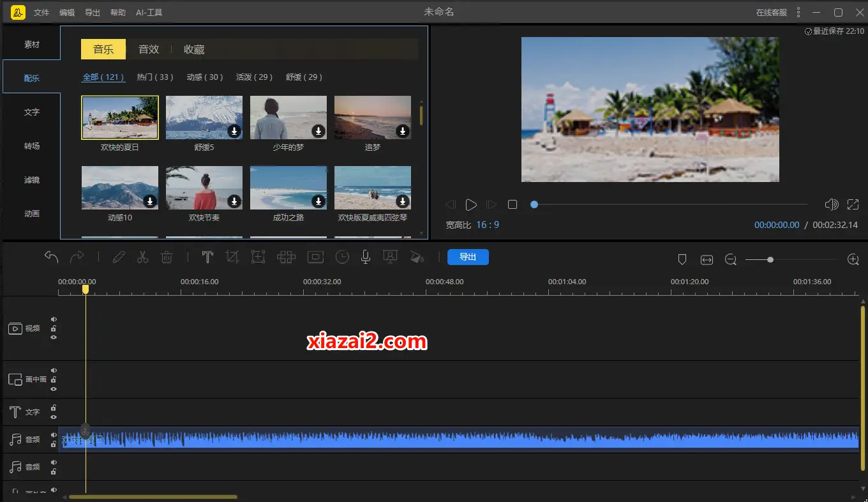Download the 追梦 music track
This screenshot has width=868, height=502.
click(x=403, y=131)
